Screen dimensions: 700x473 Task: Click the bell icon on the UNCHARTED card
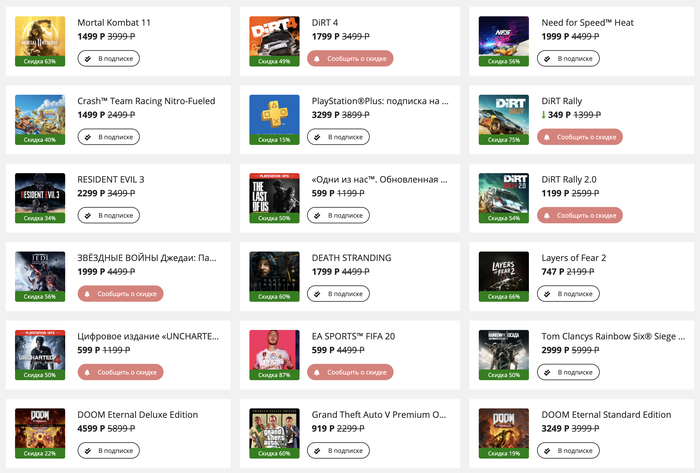point(87,372)
